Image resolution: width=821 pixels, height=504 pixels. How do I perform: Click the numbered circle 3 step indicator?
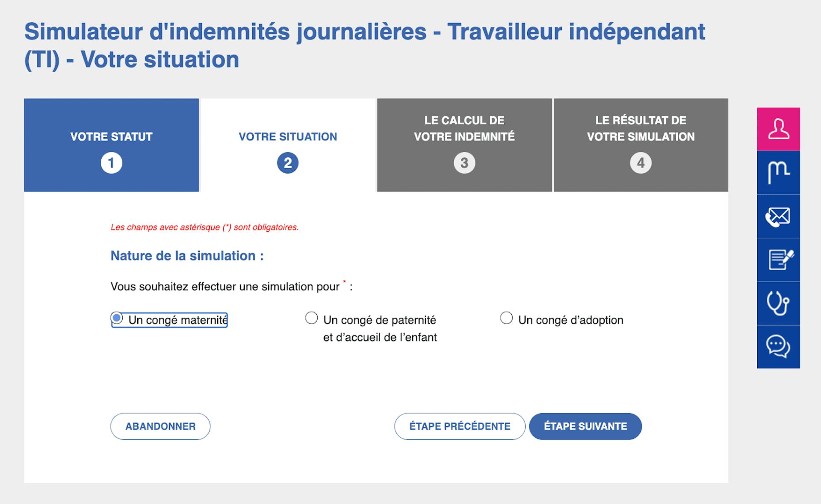[464, 163]
